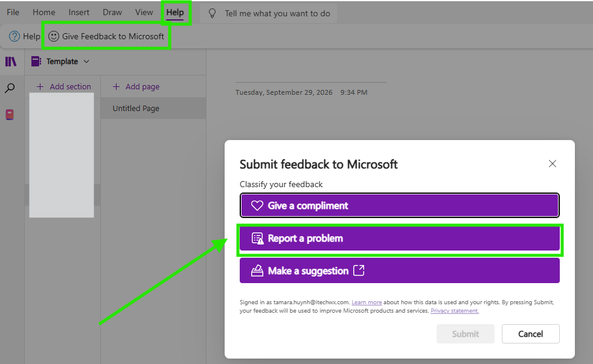Click the purple Template notebook icon
Viewport: 593px width, 364px height.
tap(36, 61)
